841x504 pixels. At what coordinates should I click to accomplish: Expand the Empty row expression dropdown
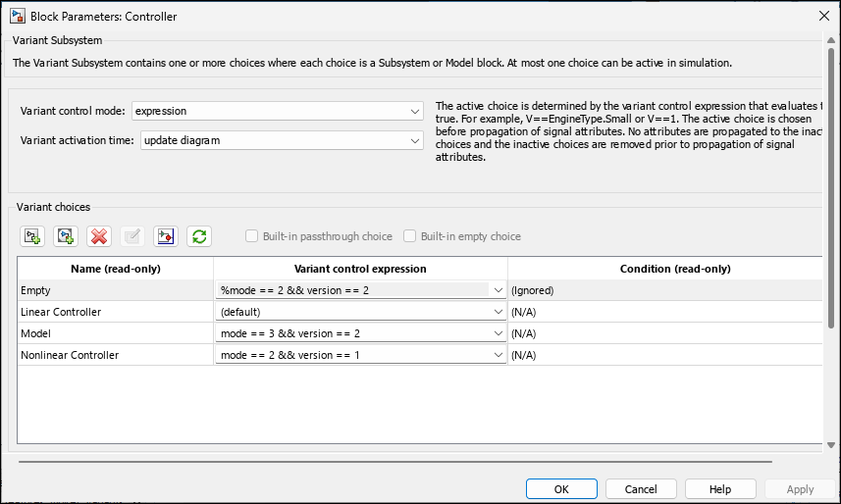tap(499, 290)
